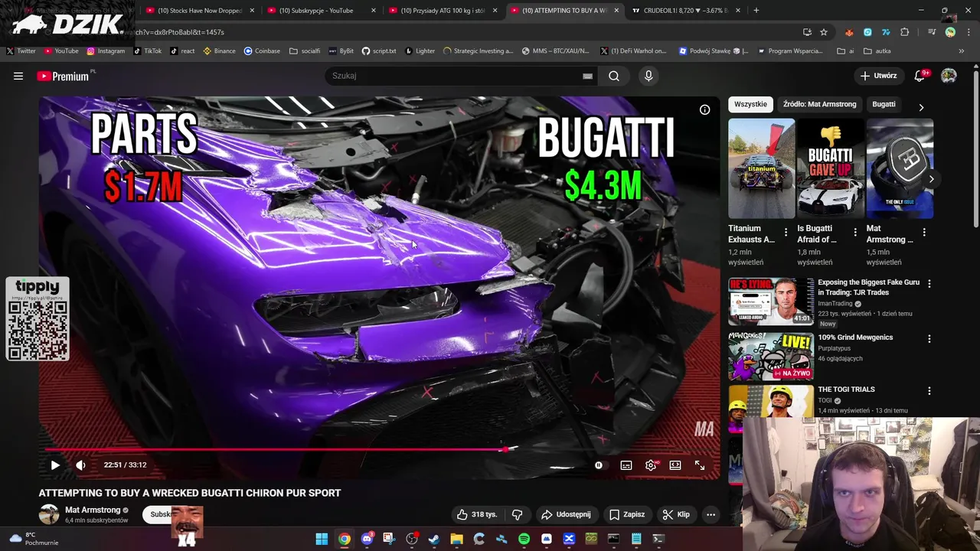Viewport: 980px width, 551px height.
Task: Mute the video volume speaker
Action: pos(80,465)
